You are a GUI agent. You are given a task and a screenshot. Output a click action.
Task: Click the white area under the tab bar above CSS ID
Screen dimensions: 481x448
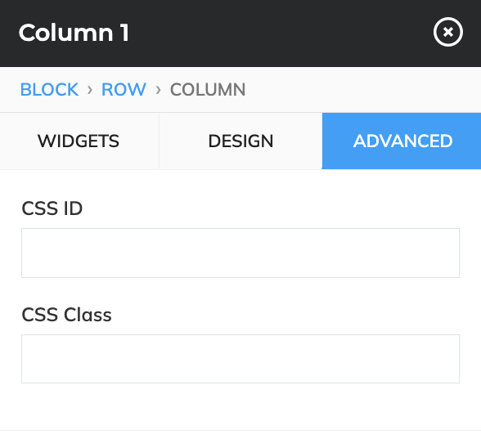(240, 184)
